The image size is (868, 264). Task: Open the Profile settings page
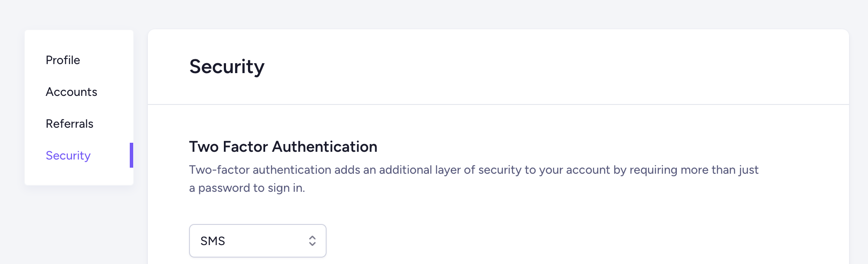pyautogui.click(x=63, y=60)
